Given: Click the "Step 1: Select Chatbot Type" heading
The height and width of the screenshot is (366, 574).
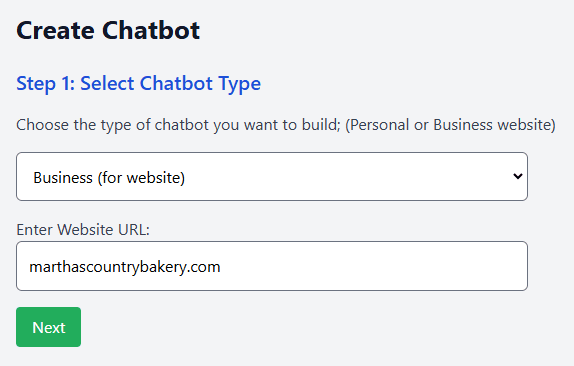Looking at the screenshot, I should click(x=138, y=84).
